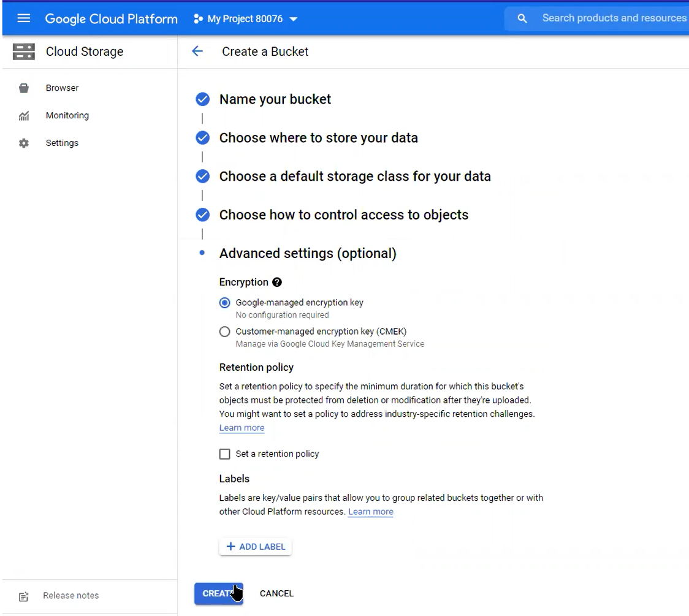Open the navigation hamburger menu

[x=24, y=18]
